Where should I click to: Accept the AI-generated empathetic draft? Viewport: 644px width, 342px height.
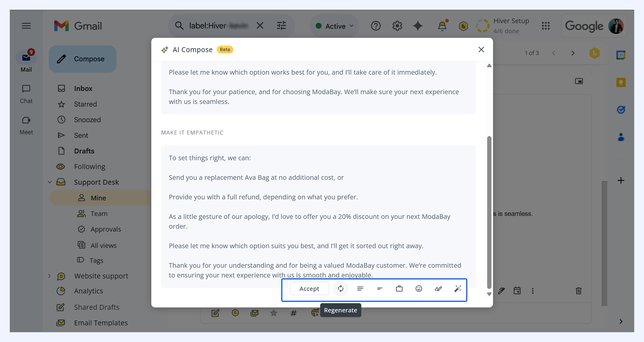tap(309, 289)
